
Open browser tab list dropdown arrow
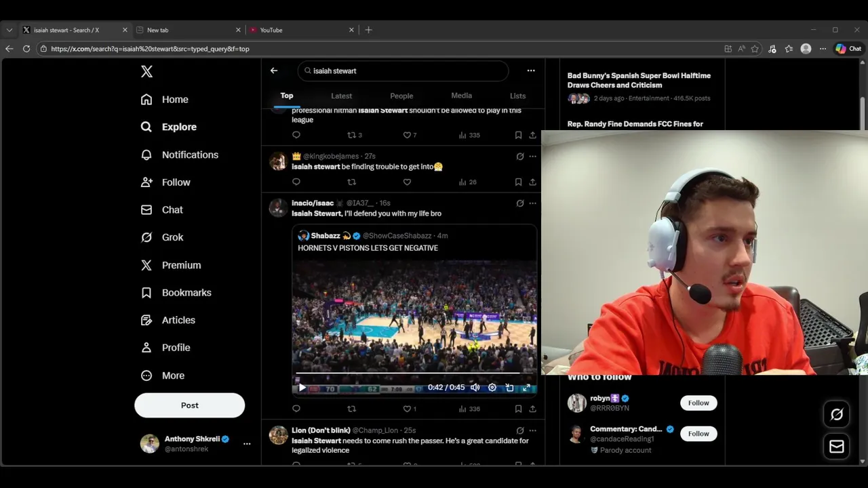pyautogui.click(x=9, y=30)
